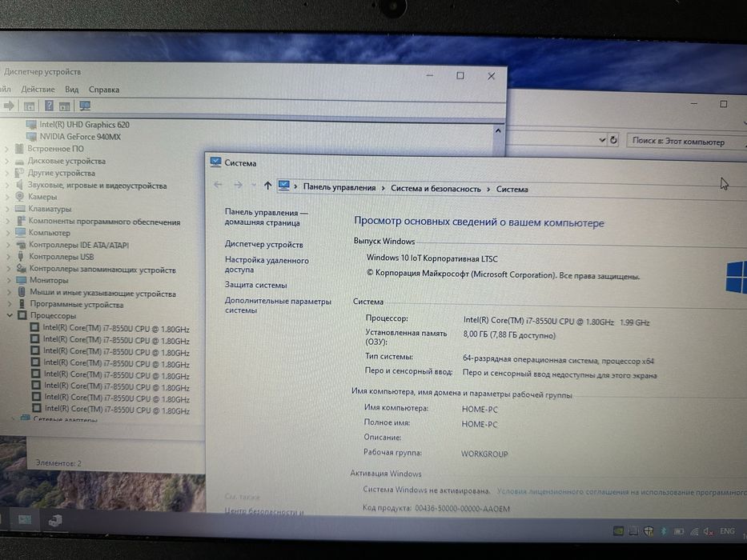Click the up arrow in the Система navigation bar
Viewport: 747px width, 560px height.
point(267,186)
